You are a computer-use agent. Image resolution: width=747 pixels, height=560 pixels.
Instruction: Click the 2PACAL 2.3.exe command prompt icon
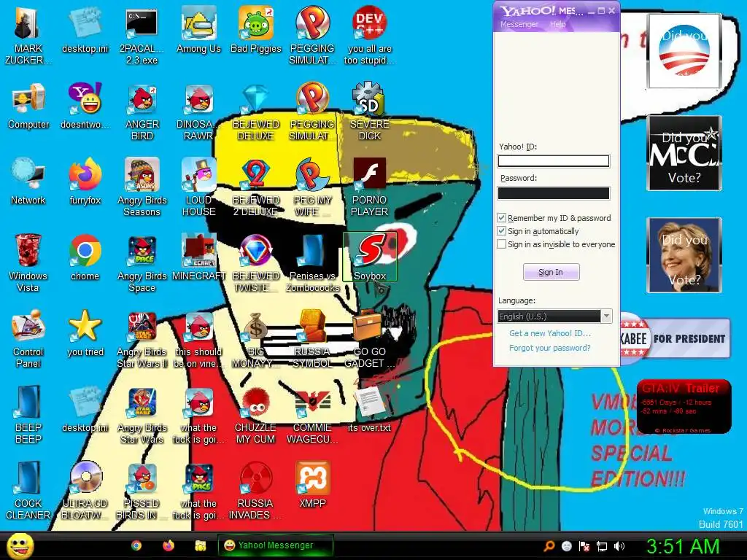[x=142, y=35]
